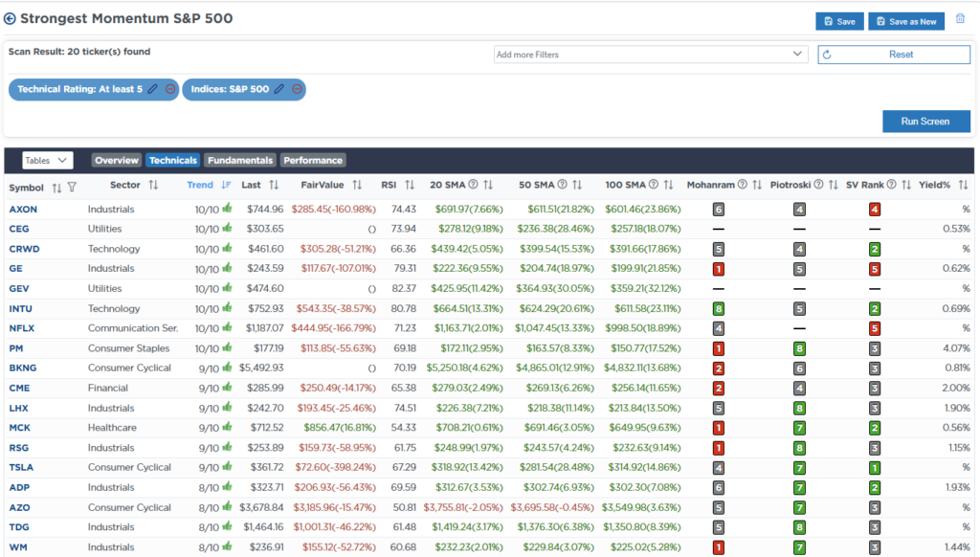
Task: Sort table by the Symbol column
Action: tap(56, 188)
